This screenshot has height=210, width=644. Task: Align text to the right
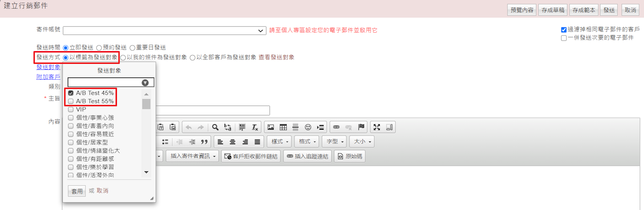245,142
